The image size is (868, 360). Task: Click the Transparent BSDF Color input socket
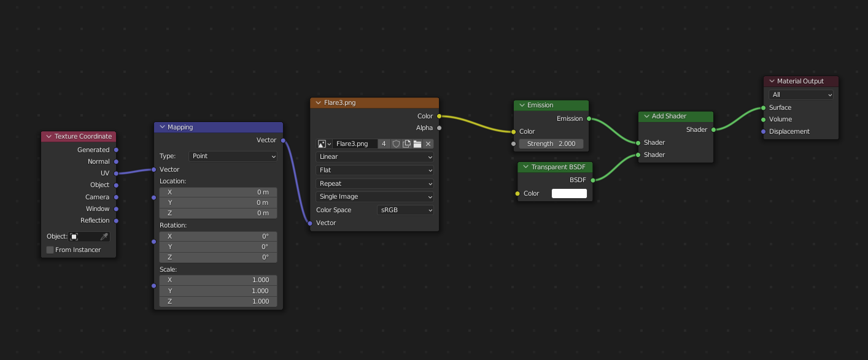pos(517,194)
